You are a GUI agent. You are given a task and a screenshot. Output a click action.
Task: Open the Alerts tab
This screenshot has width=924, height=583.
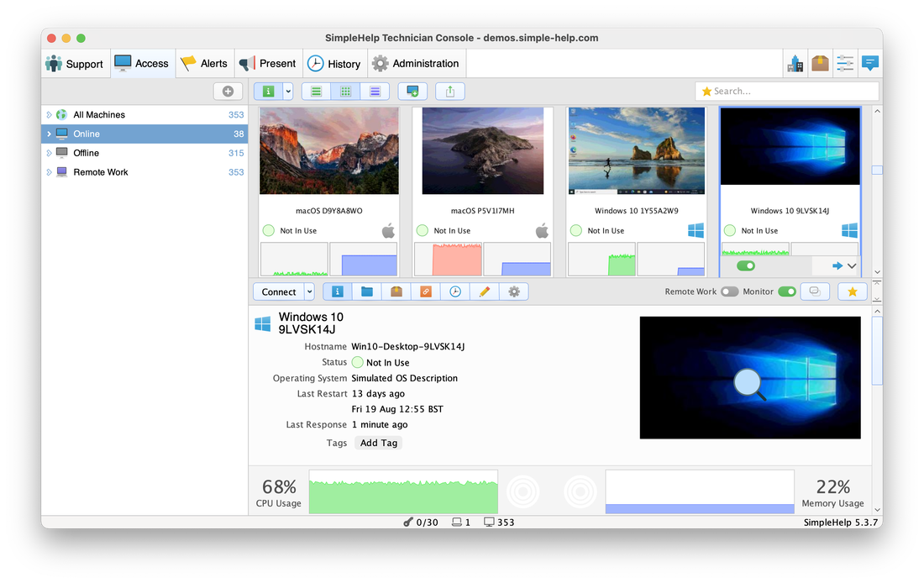tap(204, 64)
